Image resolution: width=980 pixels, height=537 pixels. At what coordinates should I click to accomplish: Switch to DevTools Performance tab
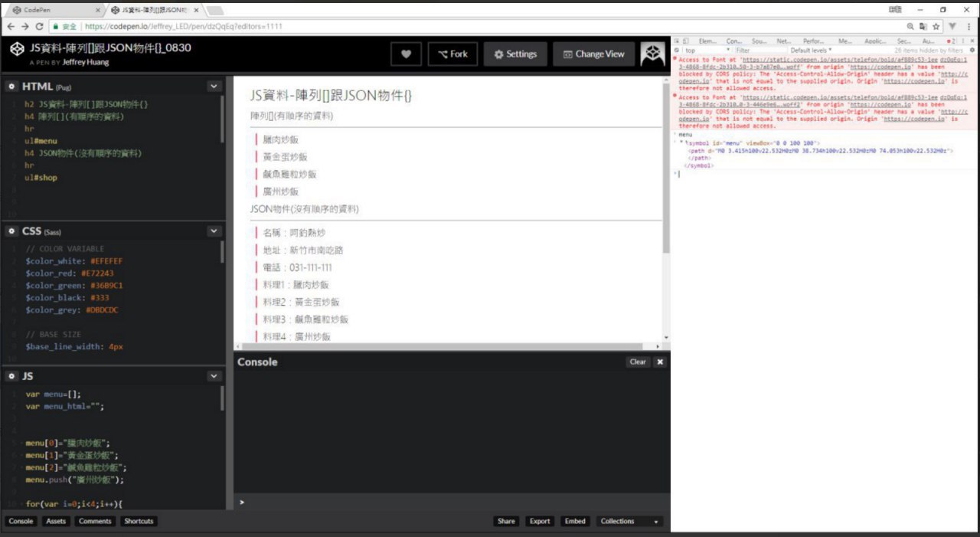[813, 41]
